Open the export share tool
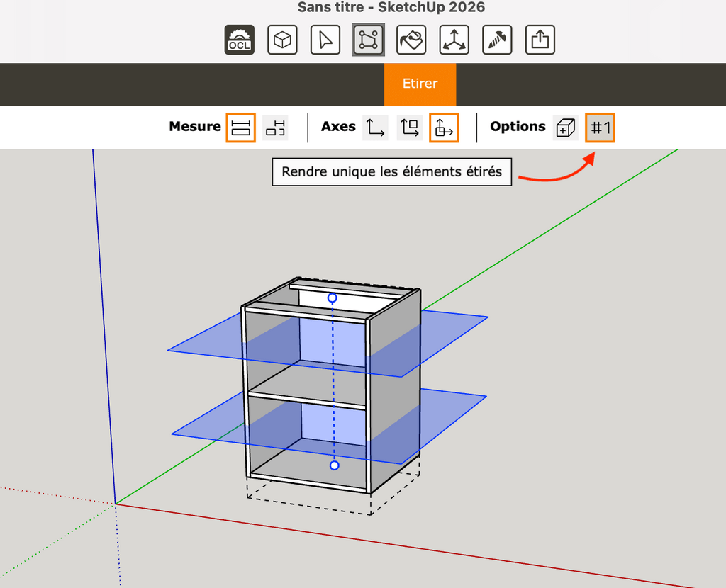Image resolution: width=726 pixels, height=588 pixels. tap(540, 40)
